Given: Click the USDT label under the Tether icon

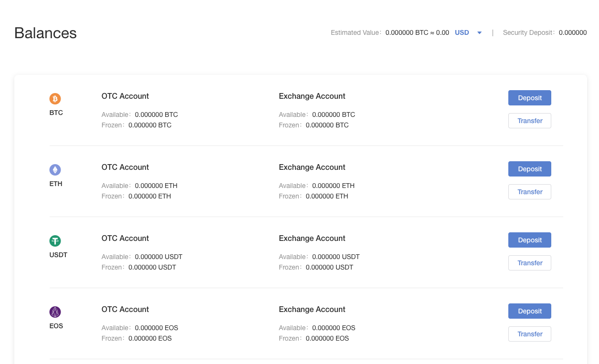Looking at the screenshot, I should coord(58,255).
